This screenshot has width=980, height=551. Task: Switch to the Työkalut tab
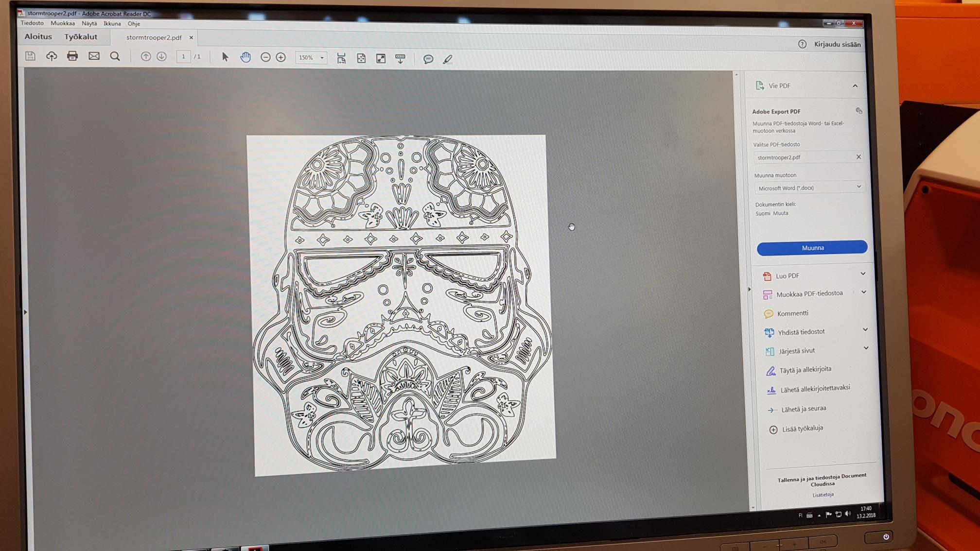[81, 36]
